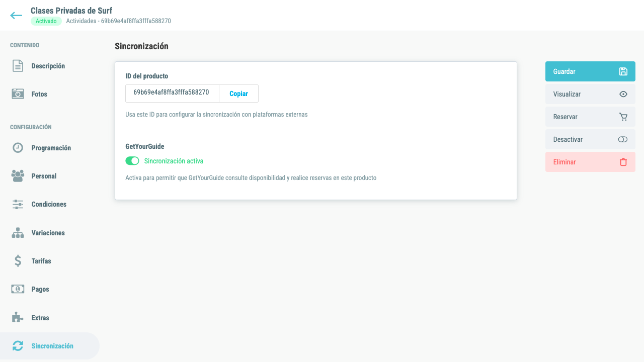Click the Desactivar toggle icon
The width and height of the screenshot is (644, 362).
click(623, 139)
